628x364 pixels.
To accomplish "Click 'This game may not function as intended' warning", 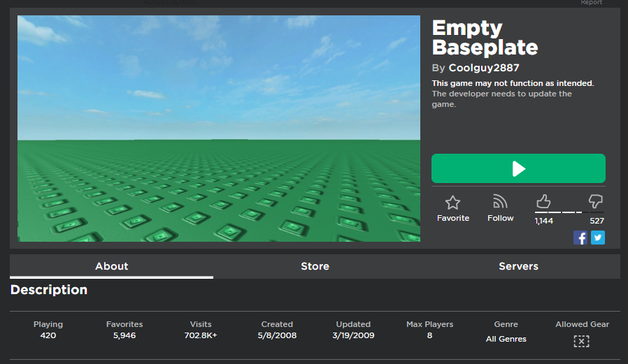I will (513, 83).
